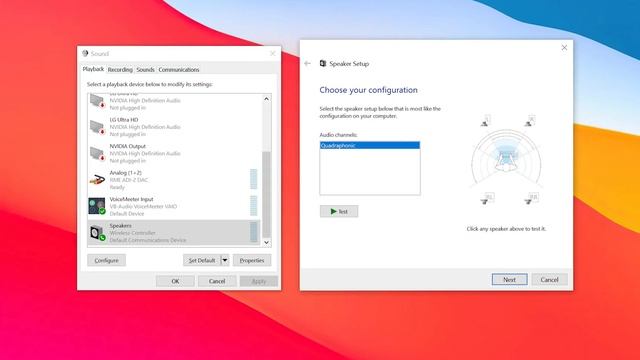Click the VoiceMeeter Input level meter
This screenshot has width=640, height=360.
coord(253,206)
